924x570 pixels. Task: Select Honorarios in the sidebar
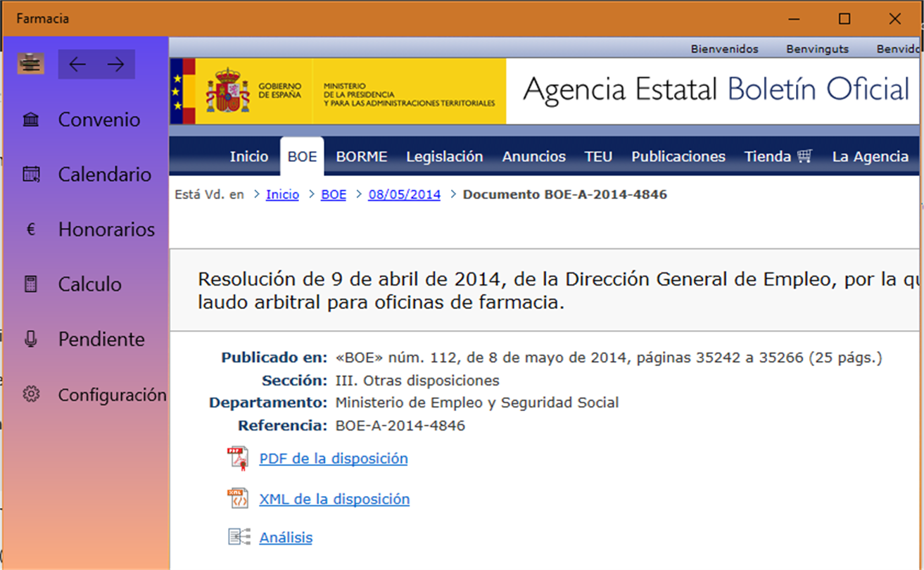(x=106, y=229)
